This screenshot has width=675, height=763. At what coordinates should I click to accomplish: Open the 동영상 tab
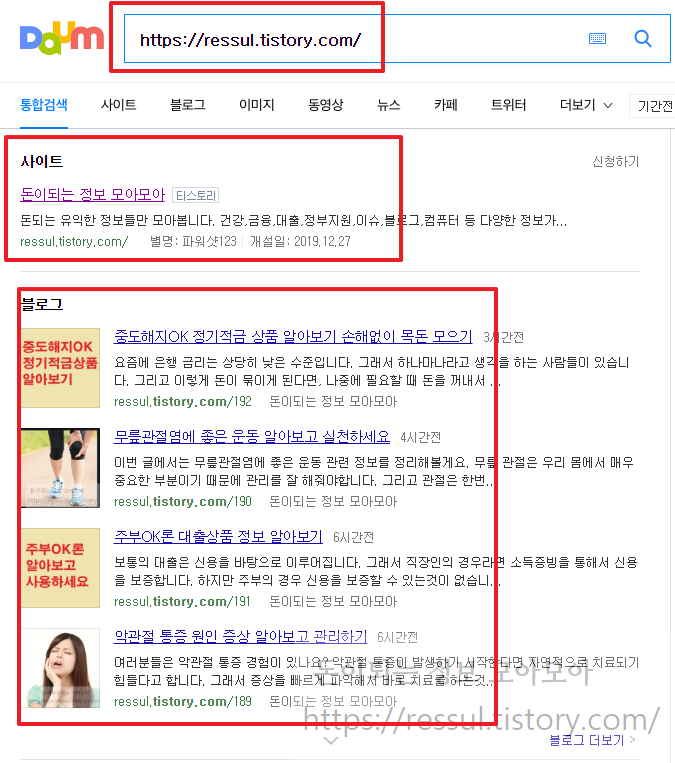(326, 105)
